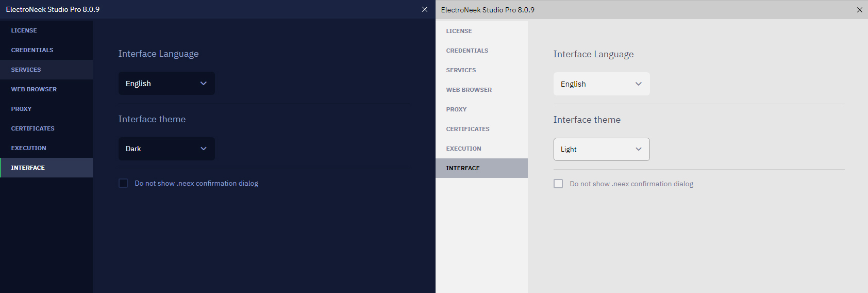Expand Dark theme dropdown
This screenshot has height=293, width=868.
pyautogui.click(x=166, y=149)
